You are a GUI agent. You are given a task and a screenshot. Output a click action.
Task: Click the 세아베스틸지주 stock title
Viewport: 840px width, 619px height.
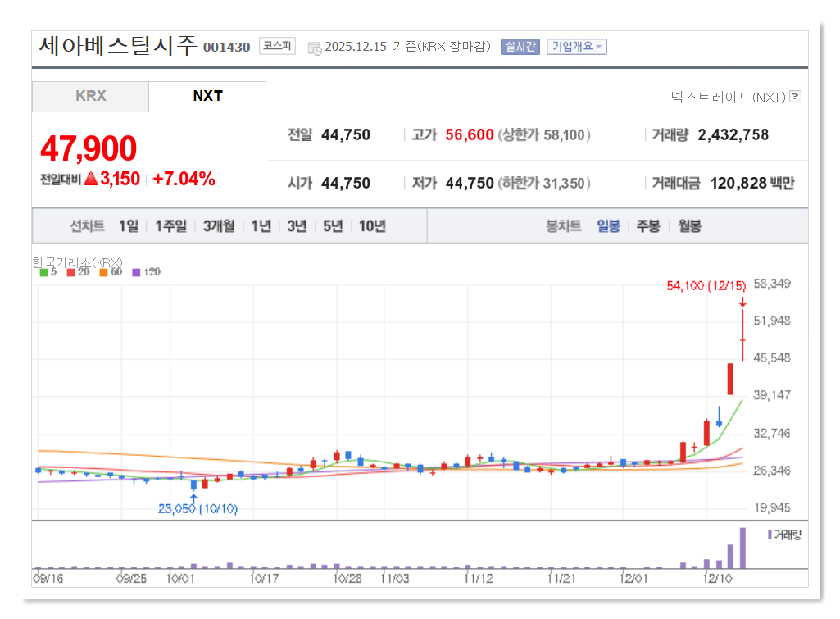pos(118,46)
